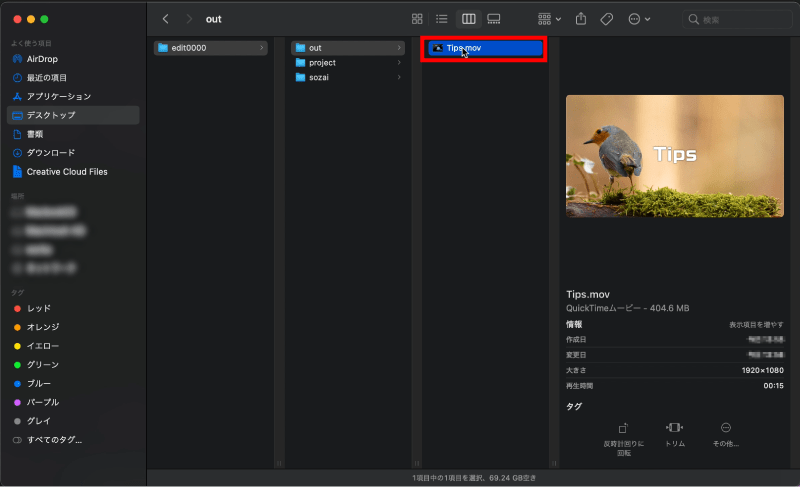
Task: Expand the edit0000 folder chevron
Action: 261,47
